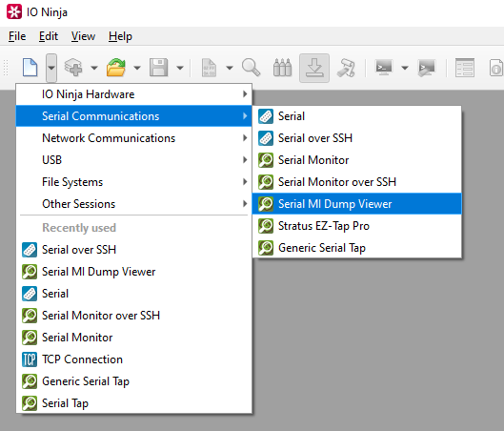Select Serial MI Dump Viewer in submenu
Viewport: 504px width, 431px height.
(357, 204)
